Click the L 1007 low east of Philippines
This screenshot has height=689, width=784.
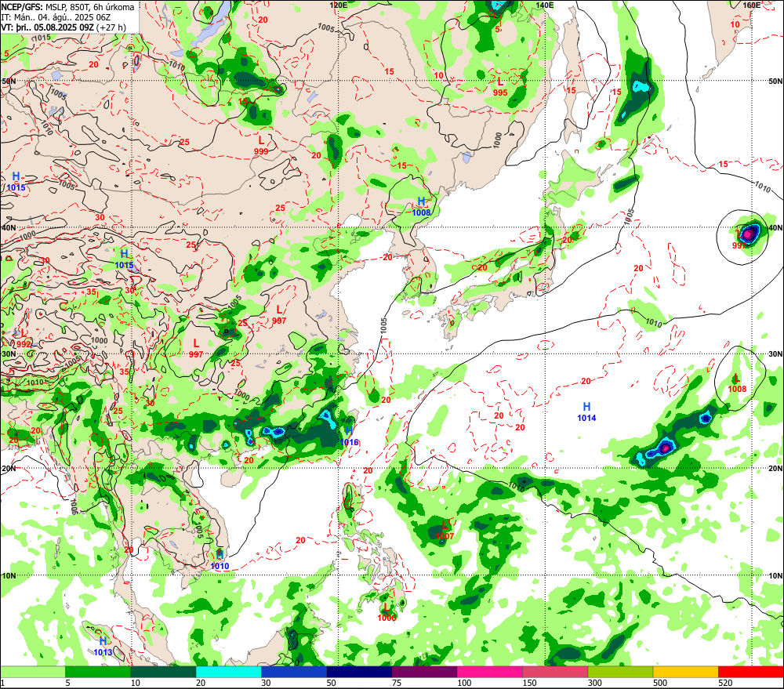click(445, 531)
